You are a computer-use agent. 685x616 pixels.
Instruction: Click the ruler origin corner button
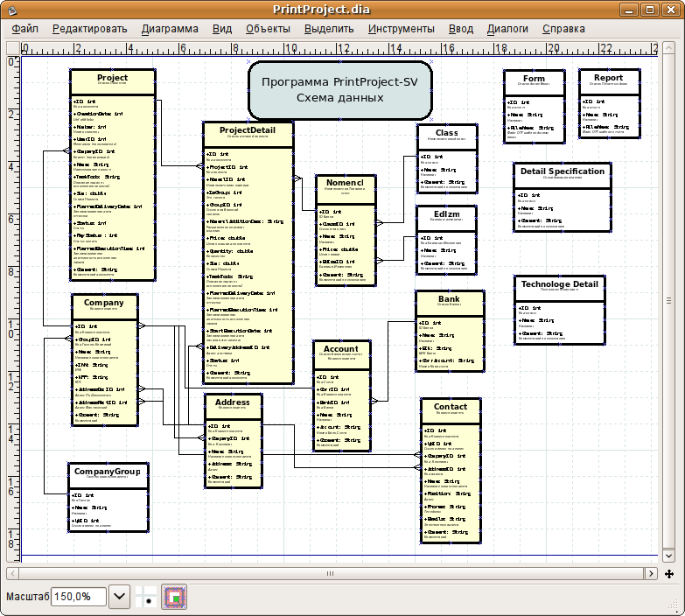point(12,47)
